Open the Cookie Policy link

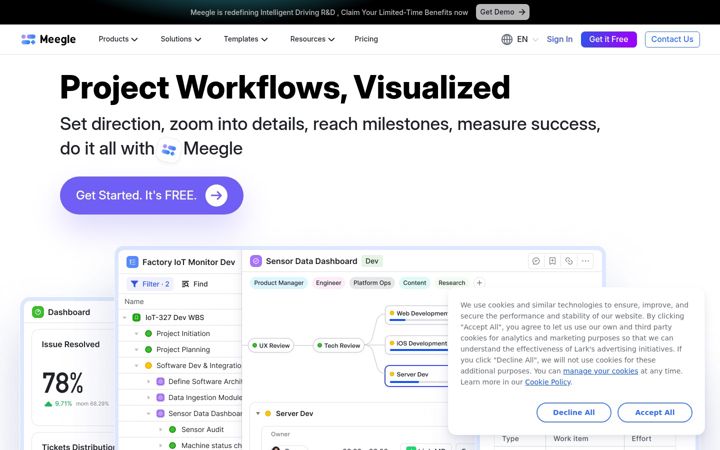[x=547, y=382]
